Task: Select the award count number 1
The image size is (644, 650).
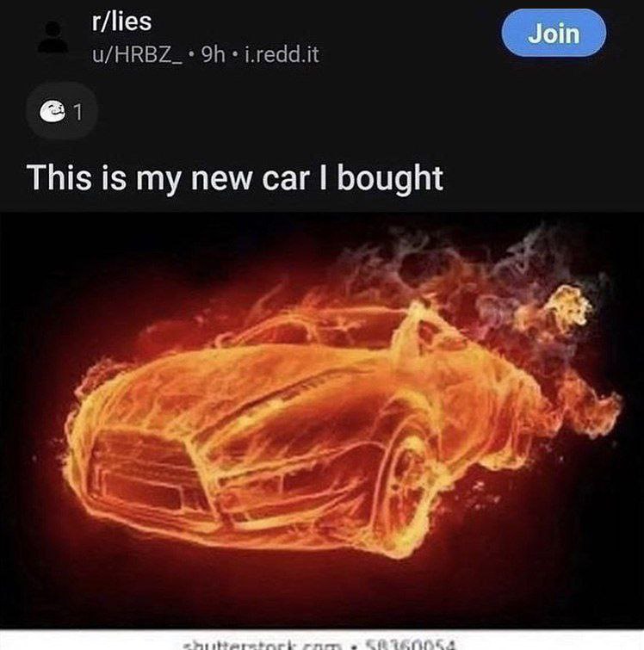Action: [x=77, y=112]
